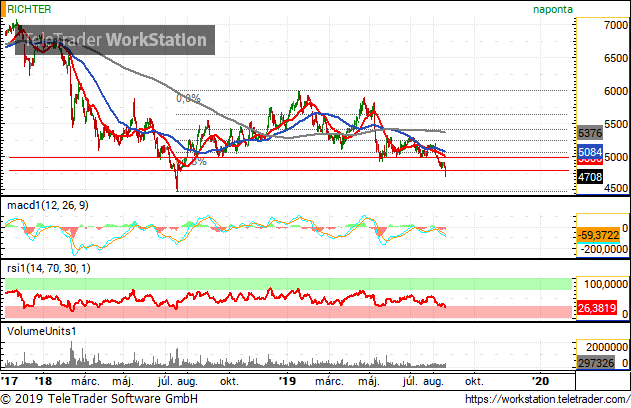Click the last okt. label on time axis
Image resolution: width=631 pixels, height=408 pixels.
474,381
